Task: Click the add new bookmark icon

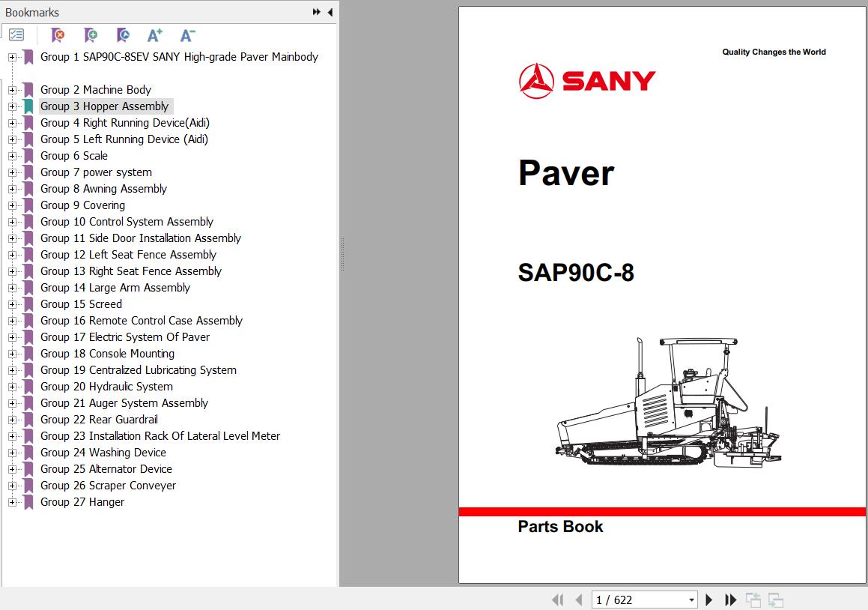Action: coord(91,35)
